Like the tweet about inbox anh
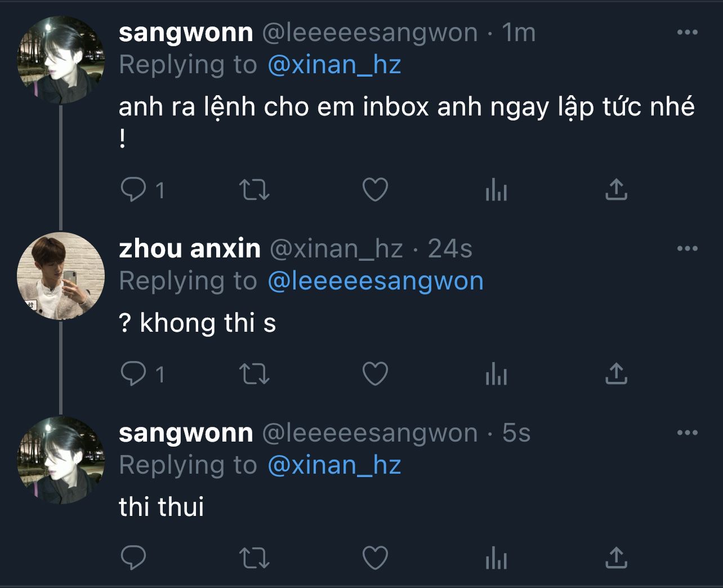 coord(375,190)
